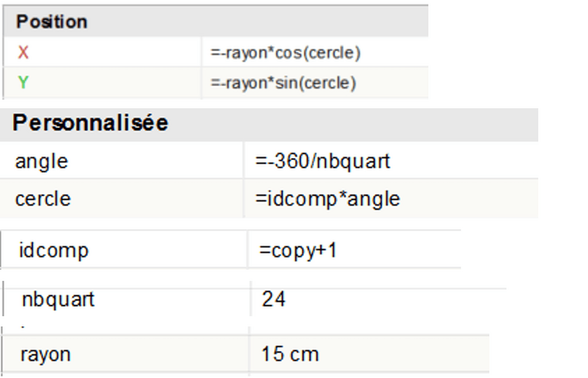This screenshot has height=378, width=588.
Task: Collapse the Position section header
Action: [x=52, y=22]
